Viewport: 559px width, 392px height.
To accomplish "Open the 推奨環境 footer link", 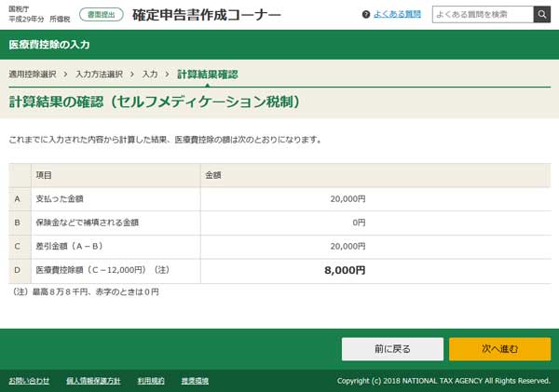I will (x=194, y=381).
